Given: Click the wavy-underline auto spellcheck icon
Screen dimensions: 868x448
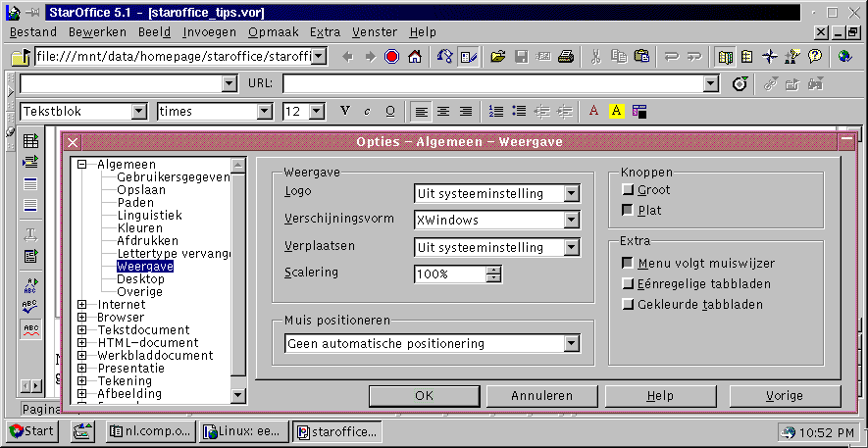Looking at the screenshot, I should click(x=30, y=330).
